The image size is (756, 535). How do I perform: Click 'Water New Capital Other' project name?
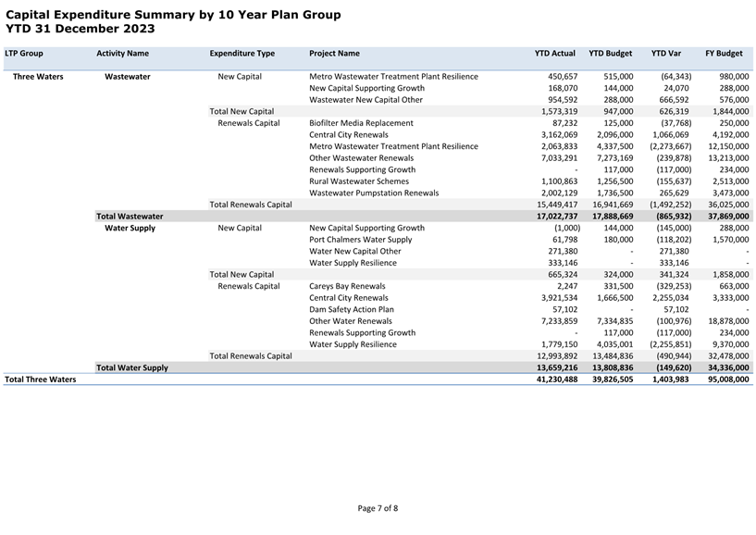[x=354, y=252]
